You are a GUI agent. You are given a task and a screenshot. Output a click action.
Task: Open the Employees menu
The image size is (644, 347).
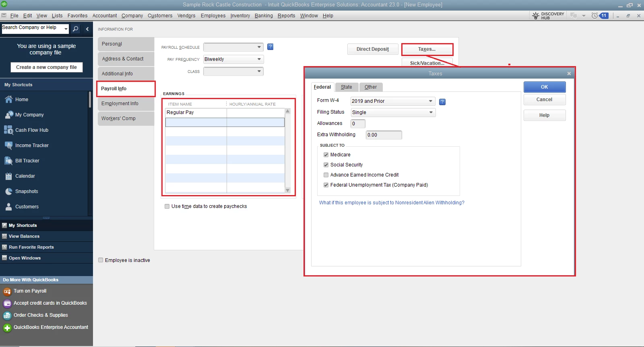(x=213, y=16)
